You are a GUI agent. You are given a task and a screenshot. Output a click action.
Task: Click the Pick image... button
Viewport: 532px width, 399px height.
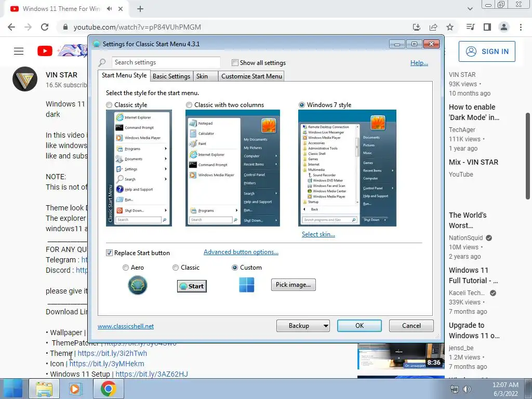pyautogui.click(x=293, y=285)
